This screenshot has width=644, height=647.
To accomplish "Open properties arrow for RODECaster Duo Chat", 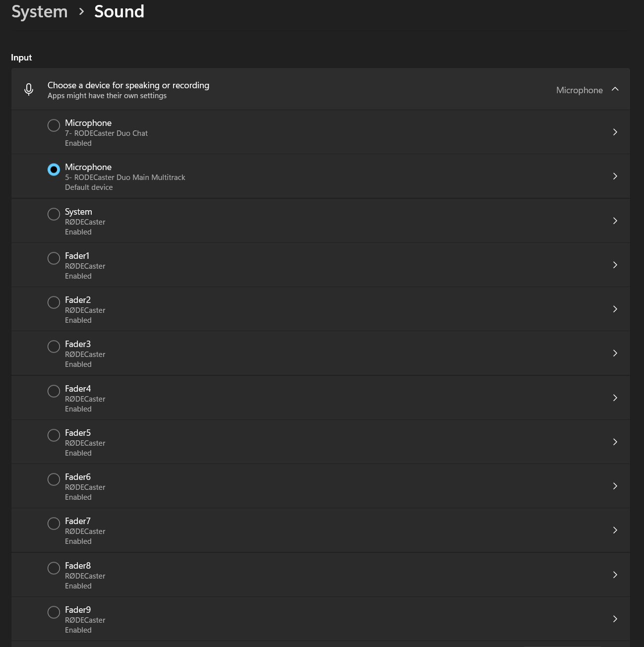I will [x=615, y=132].
